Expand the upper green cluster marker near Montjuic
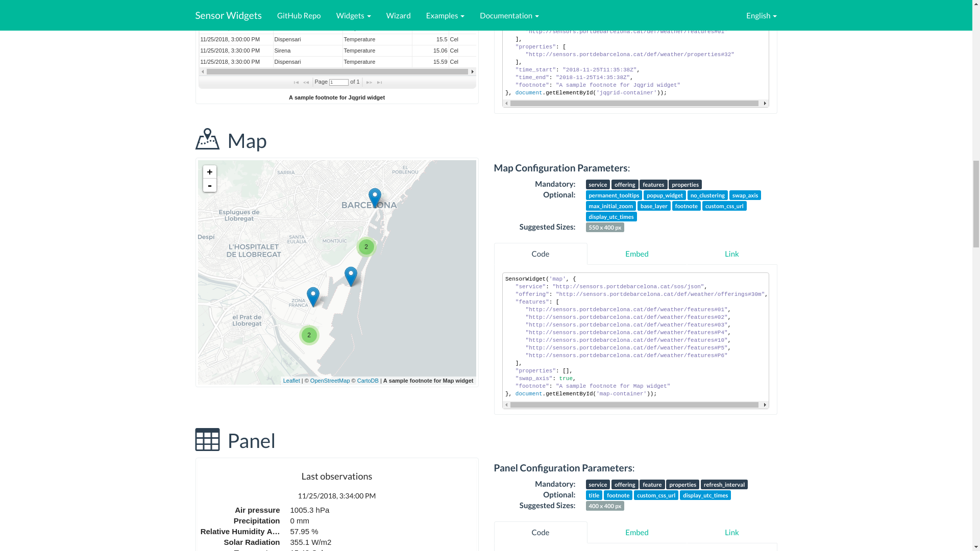Screen dimensions: 980x551 [x=366, y=247]
